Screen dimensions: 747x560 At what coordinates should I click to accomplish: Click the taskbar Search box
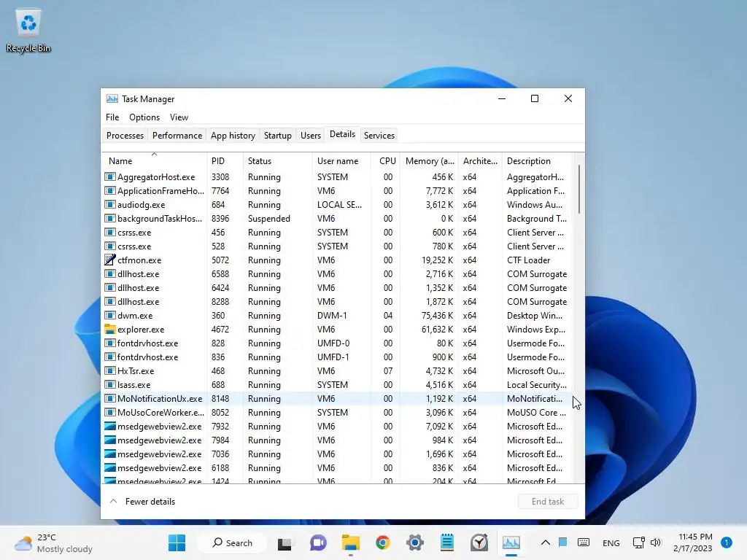point(233,542)
